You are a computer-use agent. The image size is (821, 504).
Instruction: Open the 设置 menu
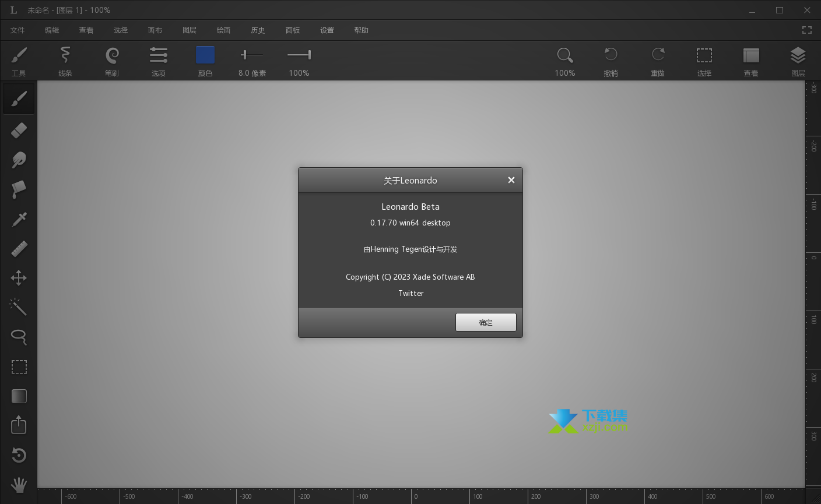pyautogui.click(x=327, y=30)
